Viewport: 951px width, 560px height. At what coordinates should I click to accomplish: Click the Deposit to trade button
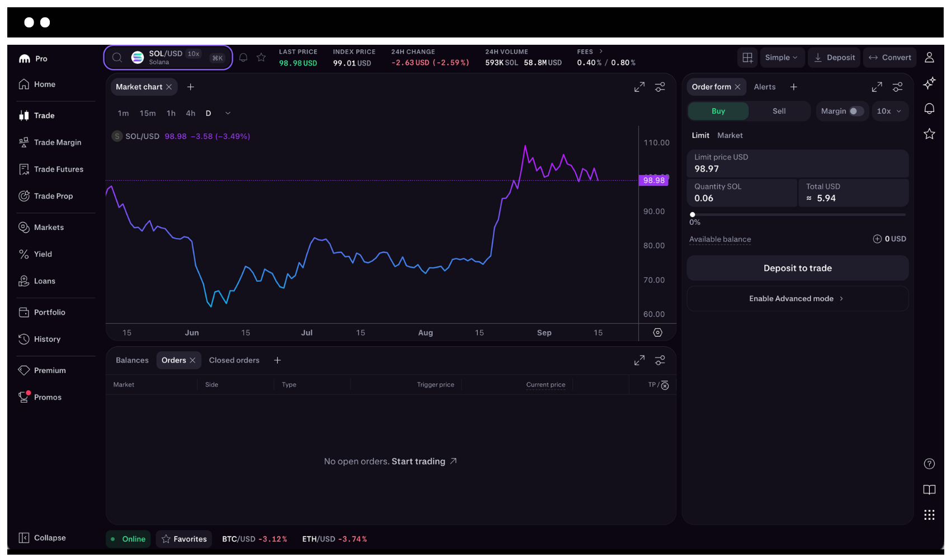pyautogui.click(x=798, y=268)
